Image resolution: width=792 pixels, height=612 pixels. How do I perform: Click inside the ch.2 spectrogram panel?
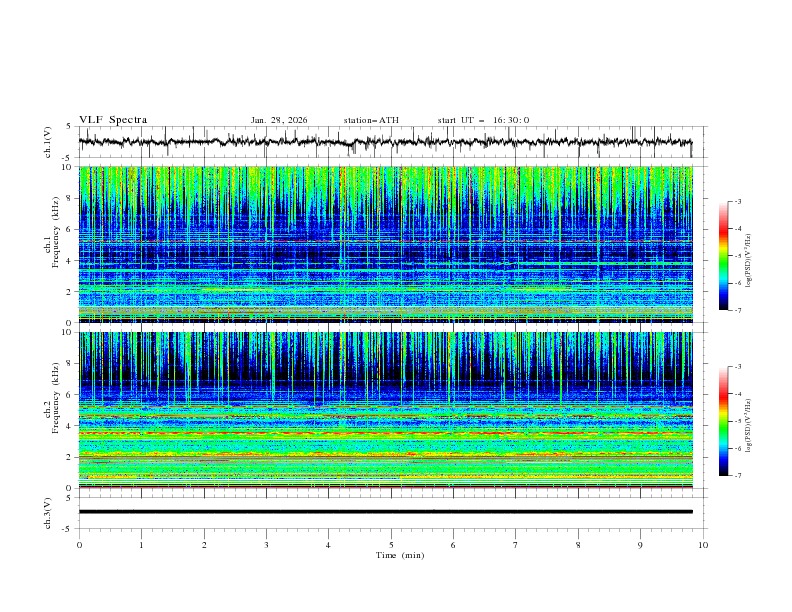tap(386, 410)
